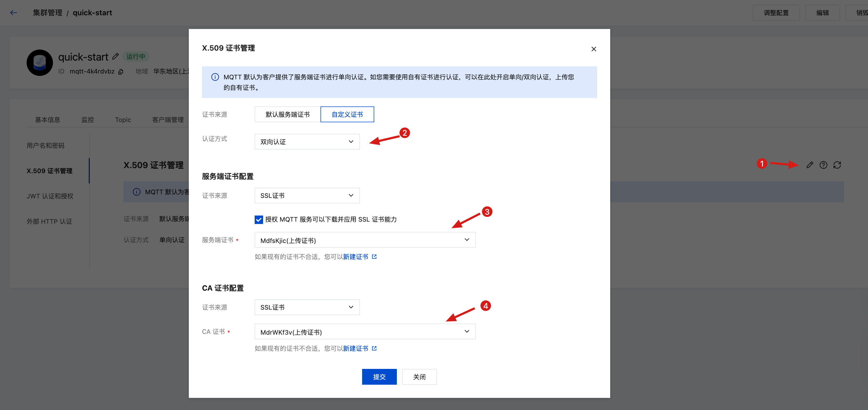Select 默认服务端证书 option

coord(287,115)
